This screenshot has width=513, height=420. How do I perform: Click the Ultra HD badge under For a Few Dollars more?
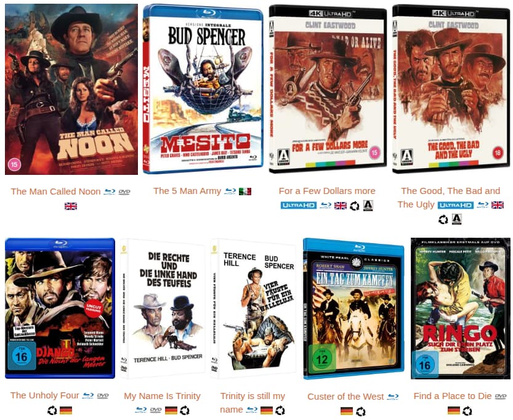coord(298,206)
